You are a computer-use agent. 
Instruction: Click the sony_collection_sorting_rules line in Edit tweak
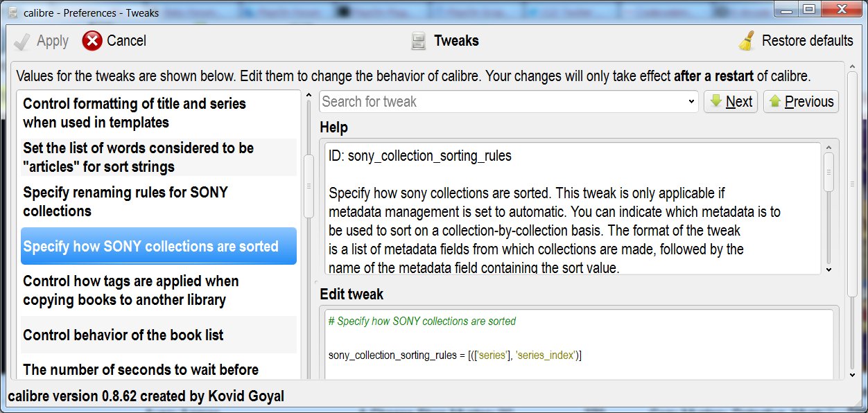point(455,355)
